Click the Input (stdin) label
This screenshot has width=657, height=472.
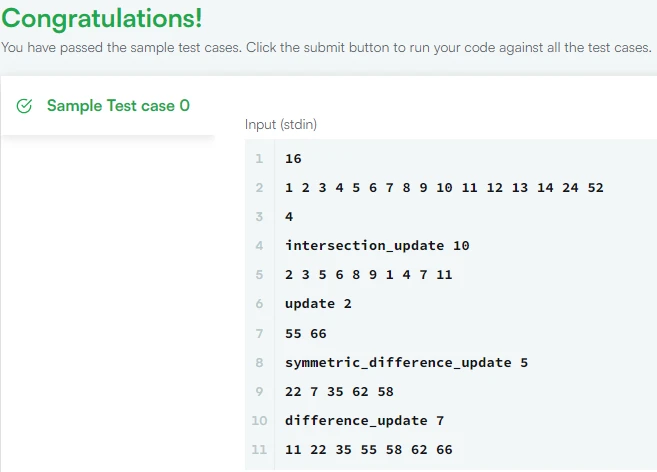pos(281,124)
